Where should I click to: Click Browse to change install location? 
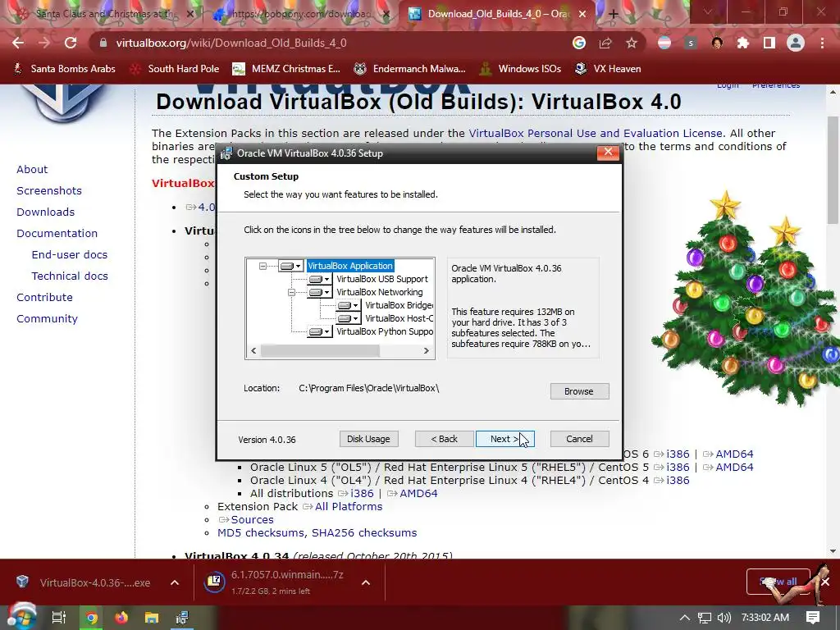click(579, 391)
